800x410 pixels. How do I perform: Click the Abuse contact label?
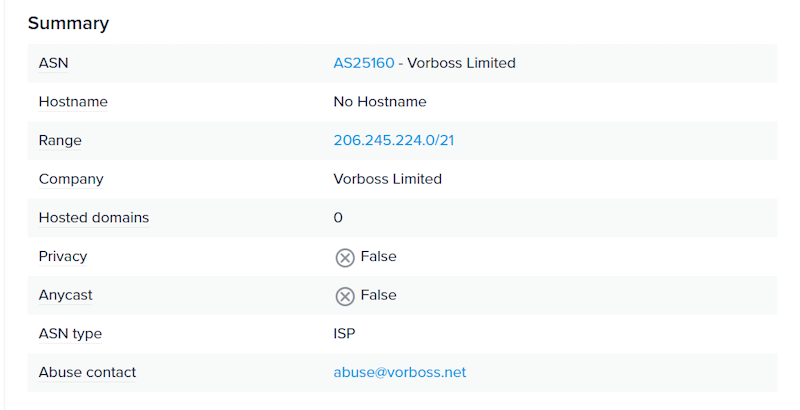tap(87, 372)
